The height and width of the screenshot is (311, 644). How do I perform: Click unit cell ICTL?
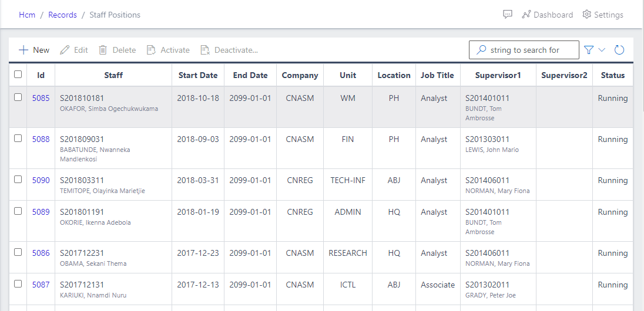348,285
